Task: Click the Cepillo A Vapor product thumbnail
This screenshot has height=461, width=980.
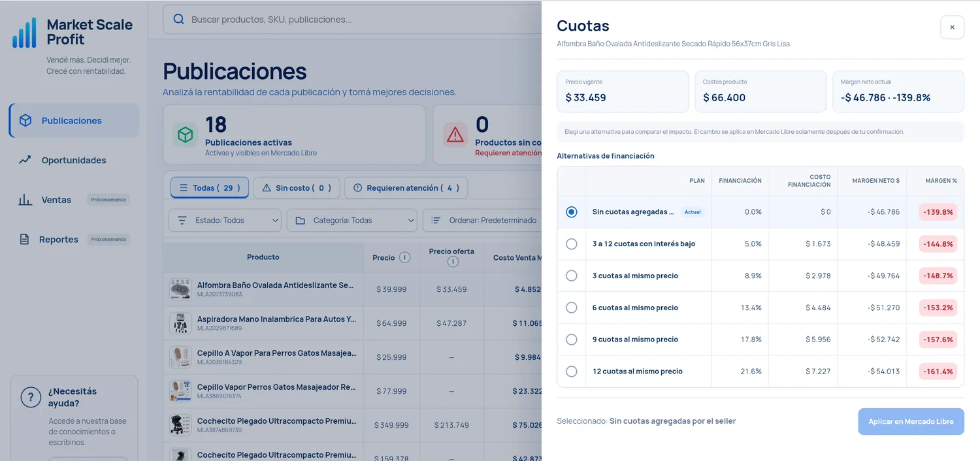Action: [180, 357]
